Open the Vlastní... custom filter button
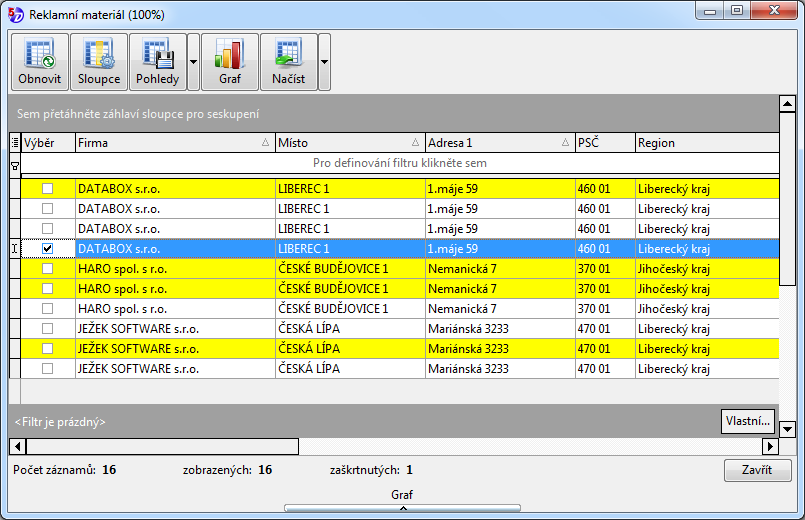This screenshot has width=805, height=520. (x=748, y=421)
